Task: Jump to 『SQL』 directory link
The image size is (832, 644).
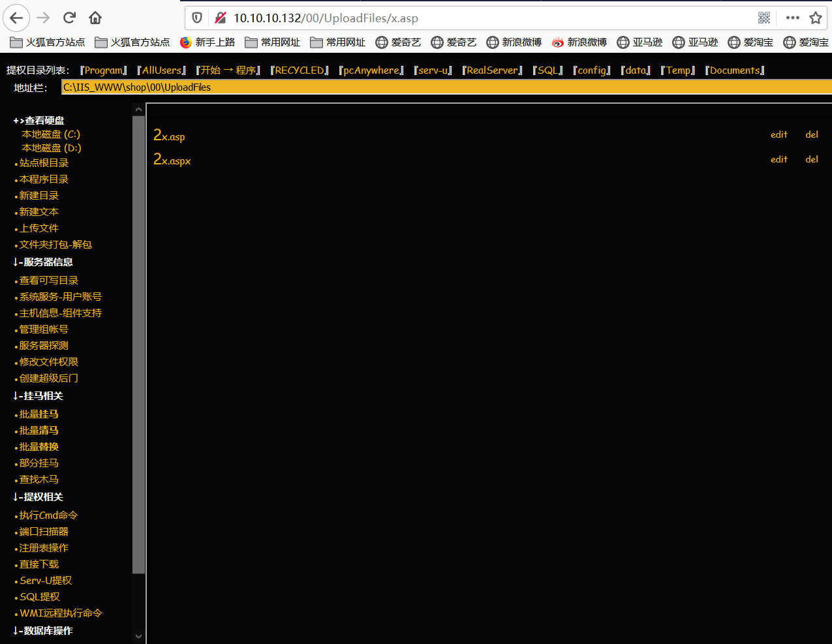Action: click(x=547, y=70)
